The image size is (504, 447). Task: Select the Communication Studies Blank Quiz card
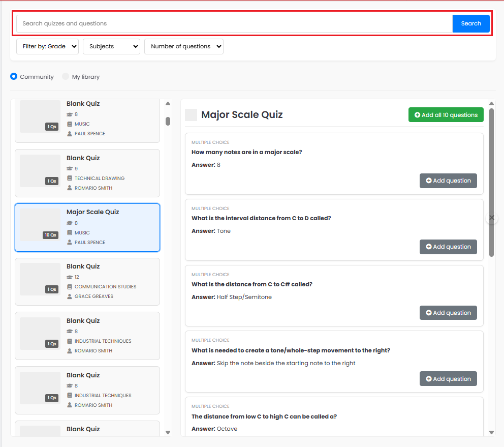[x=87, y=282]
